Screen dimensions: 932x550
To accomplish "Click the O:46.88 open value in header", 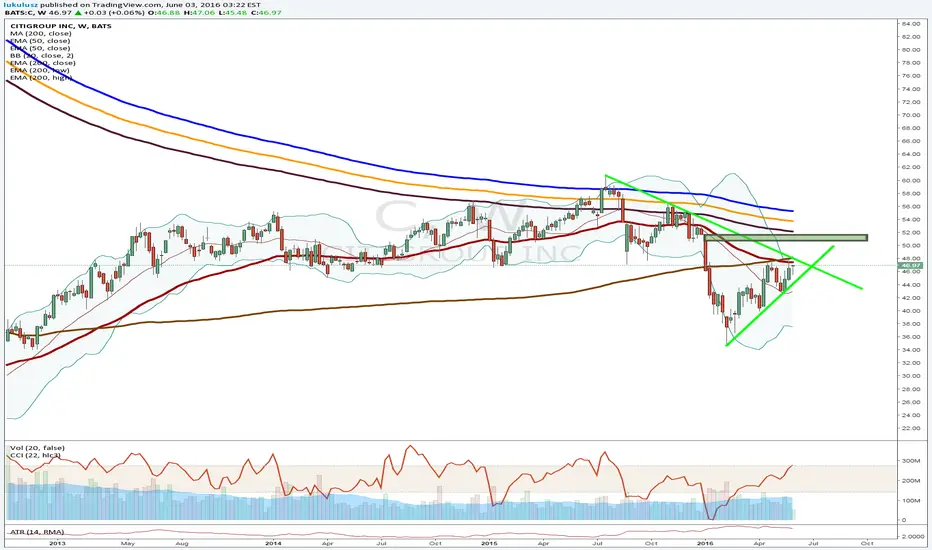I will pos(163,12).
